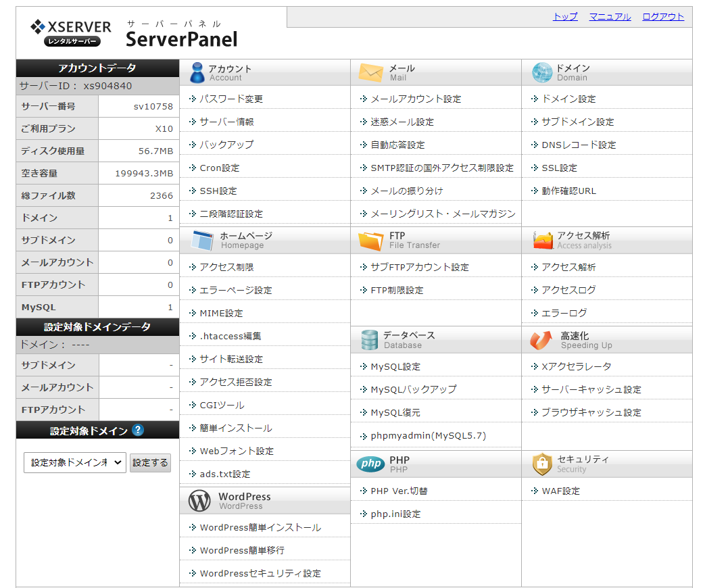Open ads.txt設定
The width and height of the screenshot is (705, 588).
225,474
